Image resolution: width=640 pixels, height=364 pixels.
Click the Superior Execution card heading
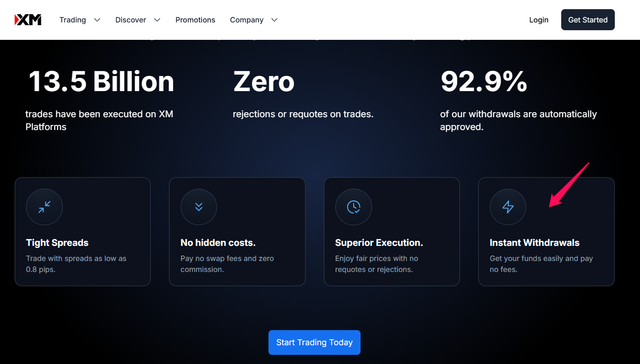(379, 243)
